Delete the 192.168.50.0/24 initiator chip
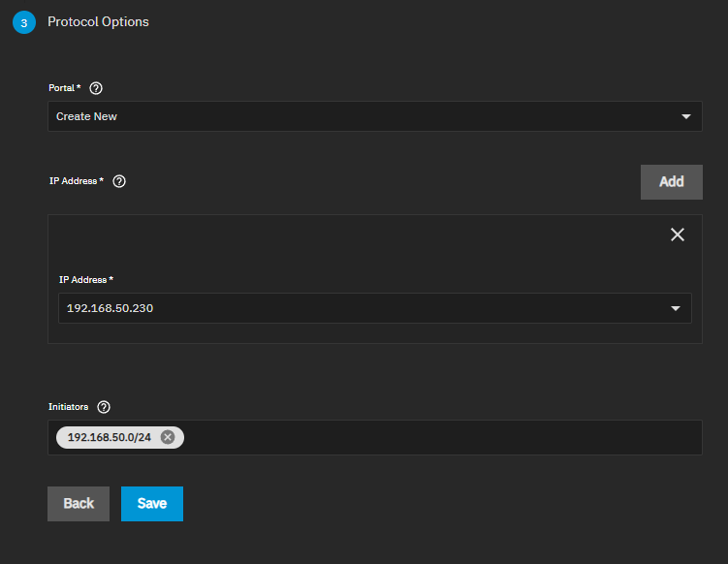Image resolution: width=728 pixels, height=564 pixels. (x=168, y=437)
